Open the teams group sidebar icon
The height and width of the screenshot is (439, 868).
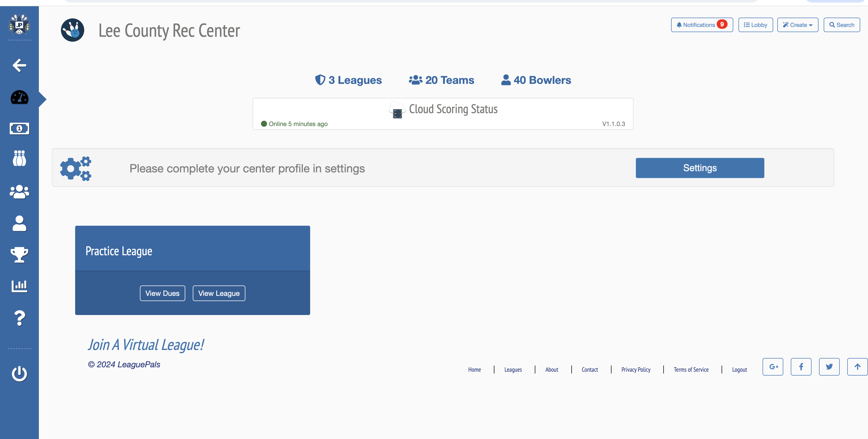[19, 192]
